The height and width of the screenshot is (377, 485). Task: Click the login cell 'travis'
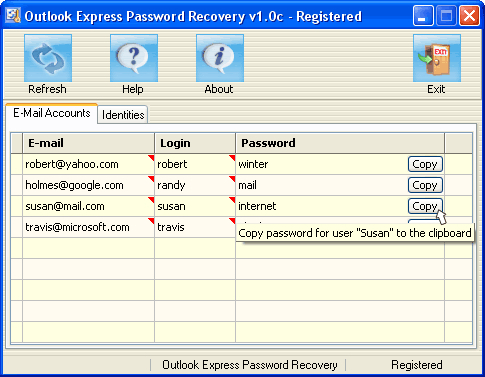pos(195,227)
